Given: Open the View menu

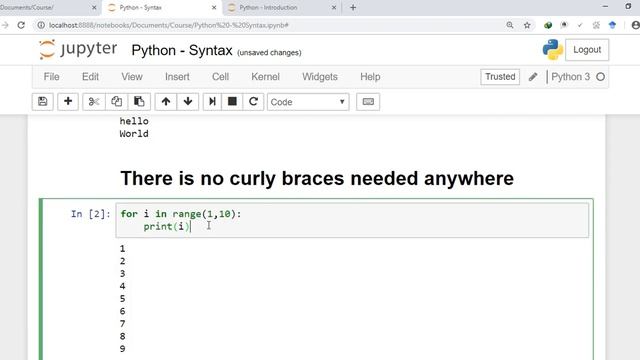Looking at the screenshot, I should point(132,77).
